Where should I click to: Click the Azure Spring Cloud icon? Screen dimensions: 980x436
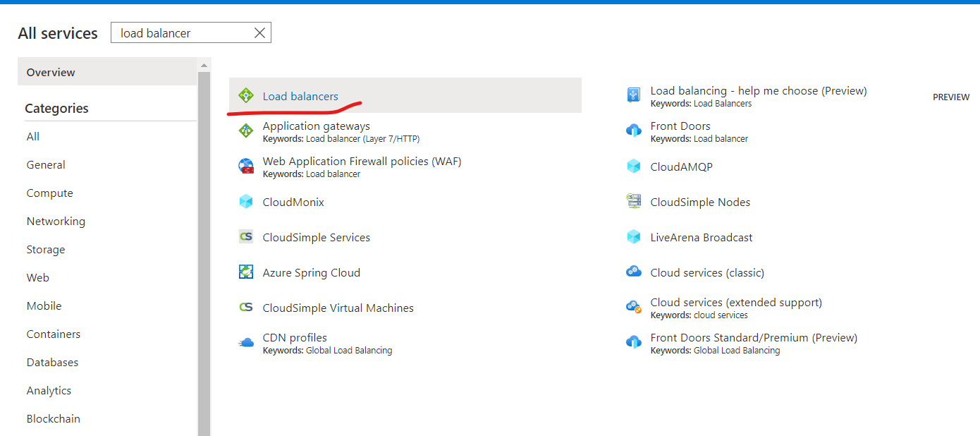[x=246, y=272]
